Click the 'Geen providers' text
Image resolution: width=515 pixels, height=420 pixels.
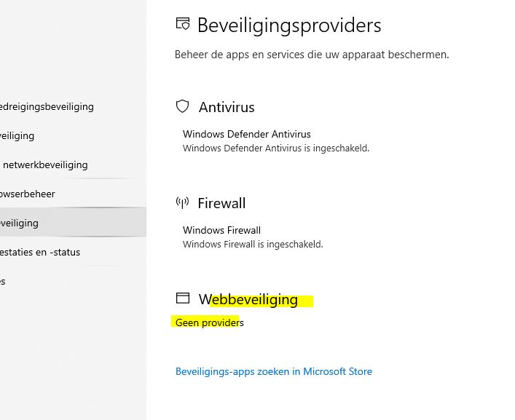tap(209, 322)
